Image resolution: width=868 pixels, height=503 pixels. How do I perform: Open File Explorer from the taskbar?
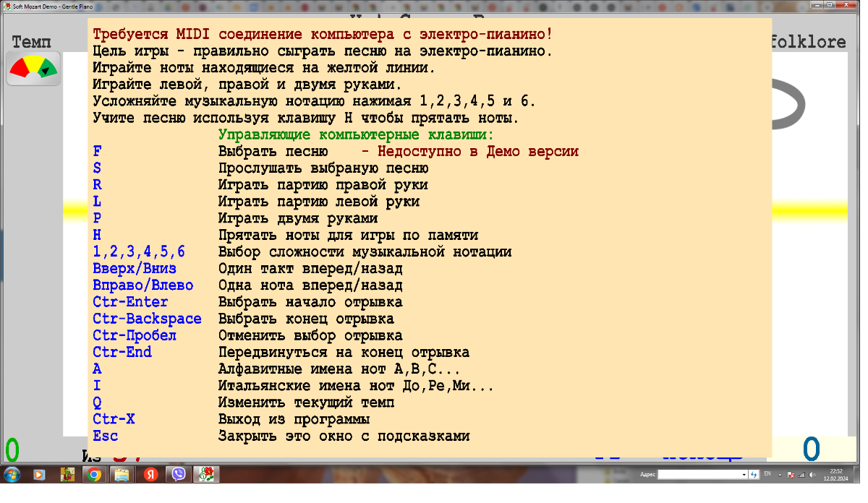point(122,475)
